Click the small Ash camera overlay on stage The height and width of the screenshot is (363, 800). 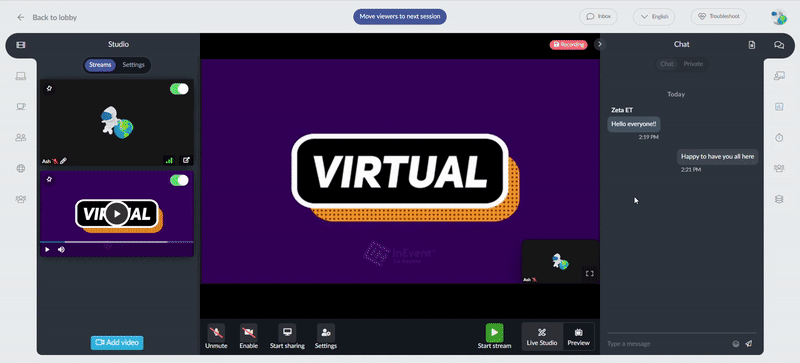click(560, 261)
